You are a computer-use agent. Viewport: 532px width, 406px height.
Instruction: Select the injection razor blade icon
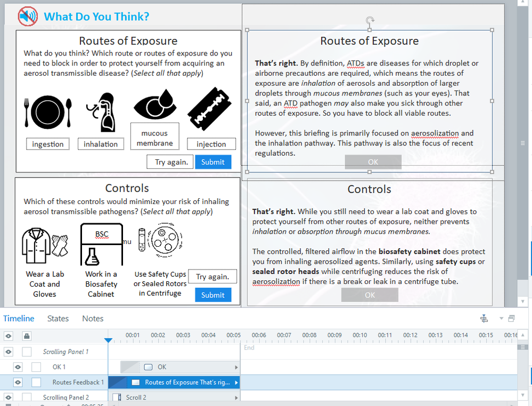click(209, 109)
